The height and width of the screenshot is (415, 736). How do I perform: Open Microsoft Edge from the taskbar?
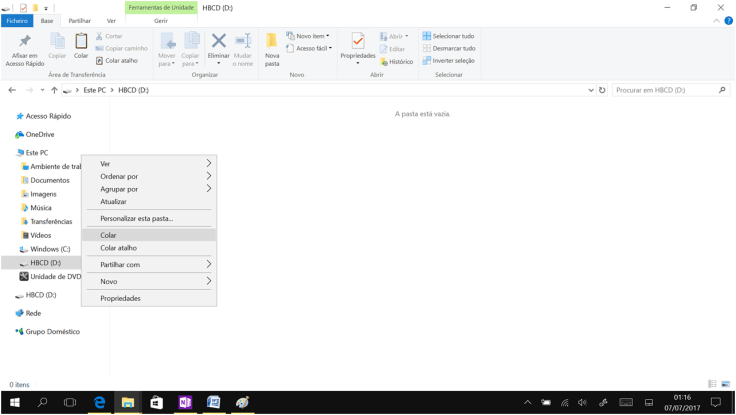[x=99, y=402]
